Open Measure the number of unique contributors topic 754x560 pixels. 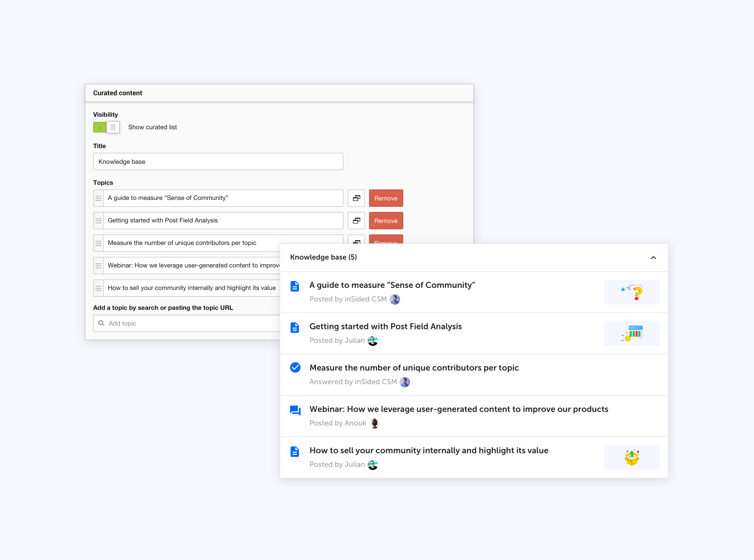[414, 368]
